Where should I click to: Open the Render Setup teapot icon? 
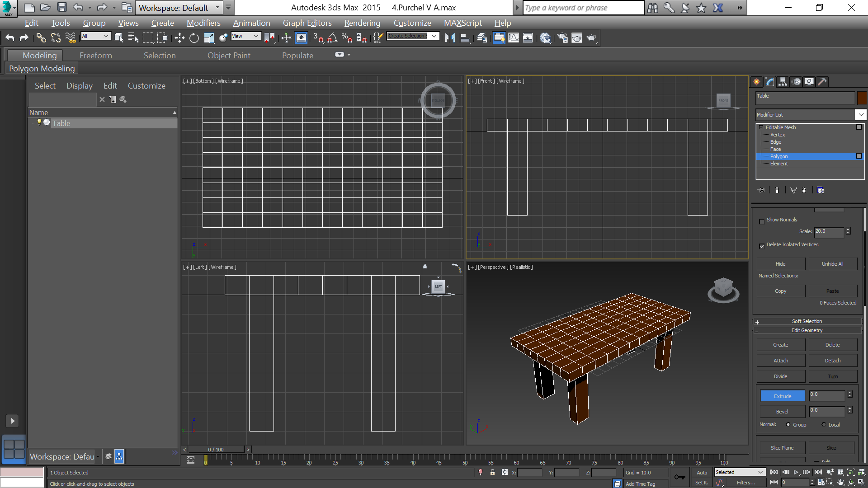click(x=562, y=38)
